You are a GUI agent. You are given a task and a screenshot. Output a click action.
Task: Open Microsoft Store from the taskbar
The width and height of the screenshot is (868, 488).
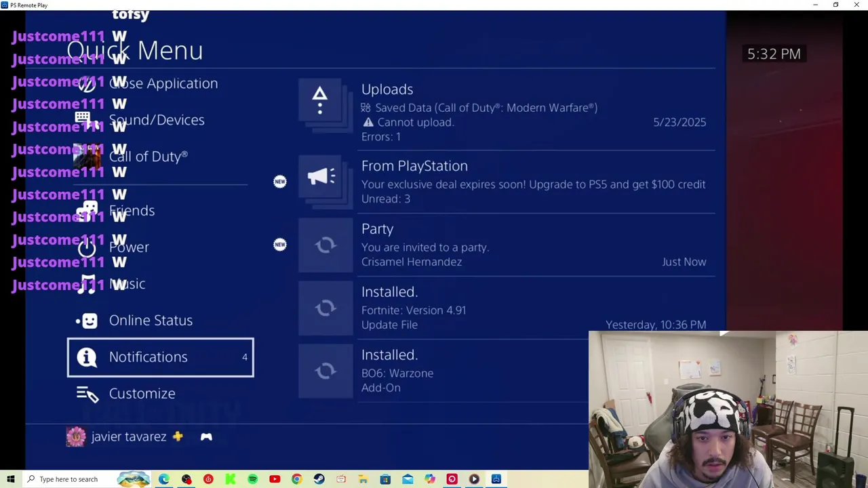point(385,479)
